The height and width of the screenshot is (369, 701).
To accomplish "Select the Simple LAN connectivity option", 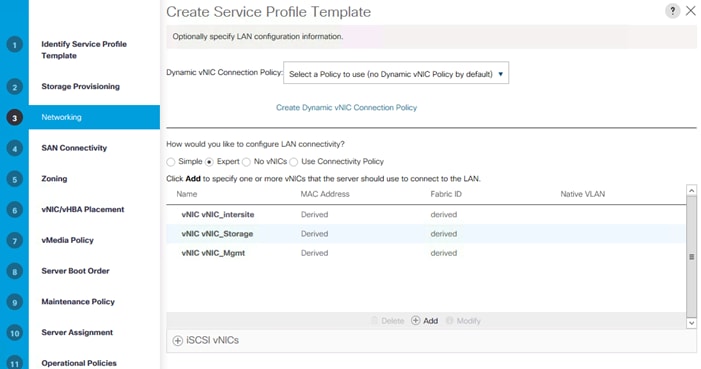I will [x=171, y=162].
